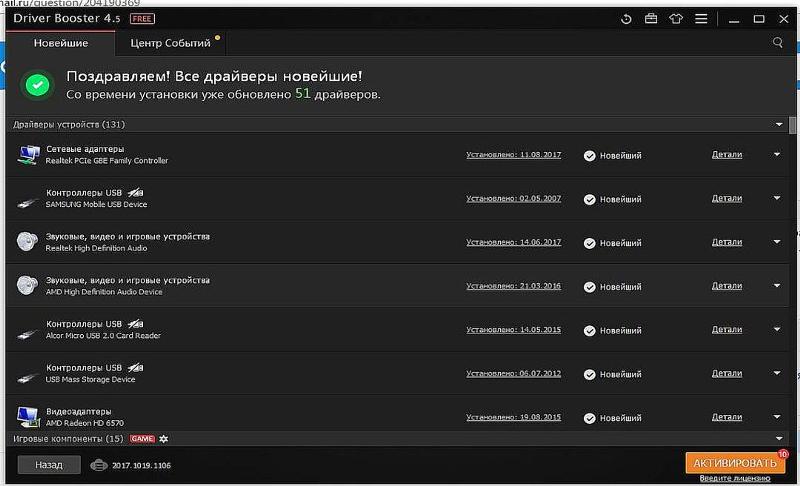This screenshot has height=486, width=800.
Task: Click the network adapter device icon
Action: point(28,154)
